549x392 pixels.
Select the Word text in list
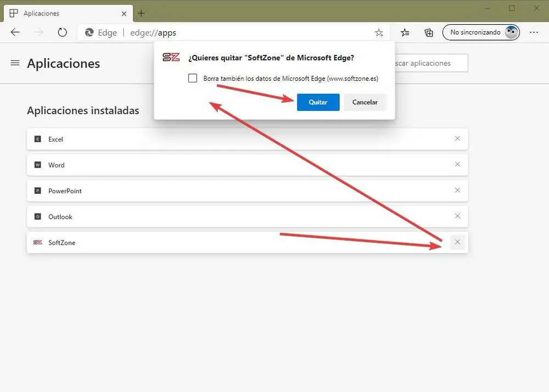(x=57, y=165)
